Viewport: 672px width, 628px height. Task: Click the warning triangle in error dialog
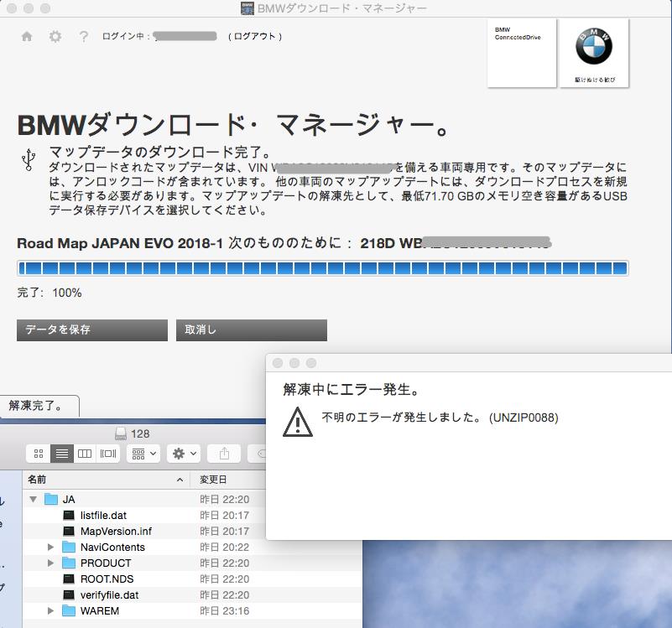298,422
